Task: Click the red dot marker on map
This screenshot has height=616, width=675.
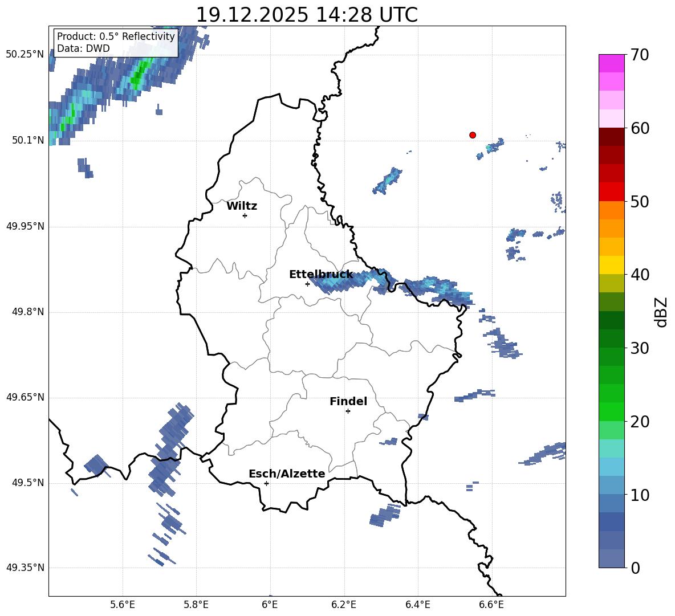Action: click(x=473, y=135)
